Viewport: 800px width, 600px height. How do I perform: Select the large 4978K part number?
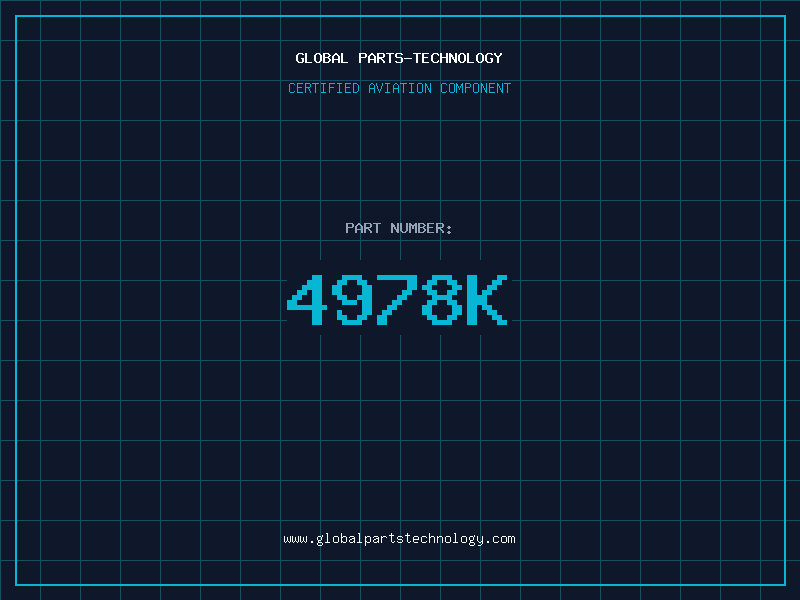coord(397,299)
